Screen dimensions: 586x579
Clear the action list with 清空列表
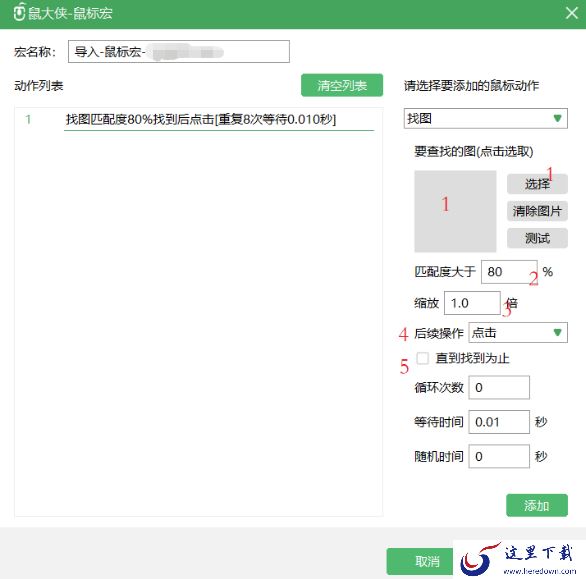tap(342, 86)
